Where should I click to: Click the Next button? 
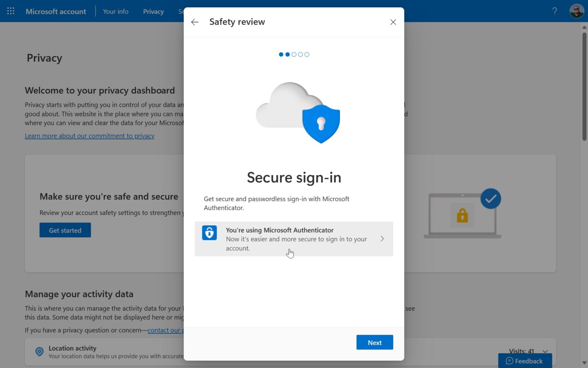click(374, 342)
